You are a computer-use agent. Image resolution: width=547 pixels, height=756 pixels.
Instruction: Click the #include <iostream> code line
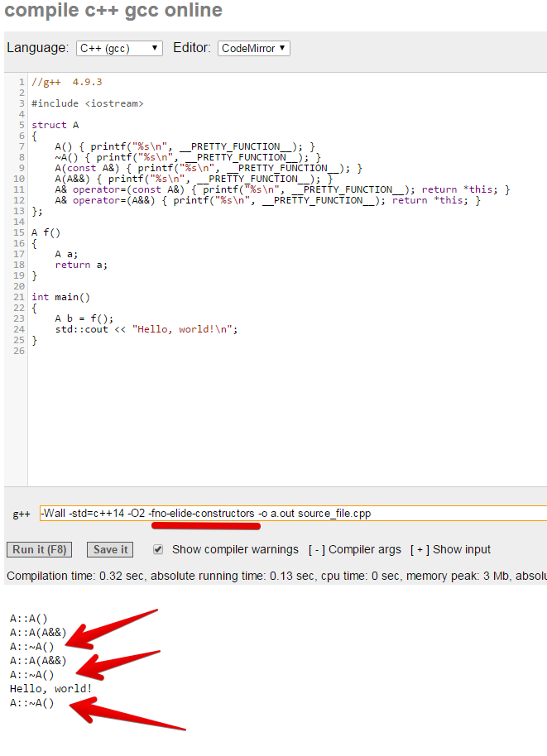pos(87,103)
